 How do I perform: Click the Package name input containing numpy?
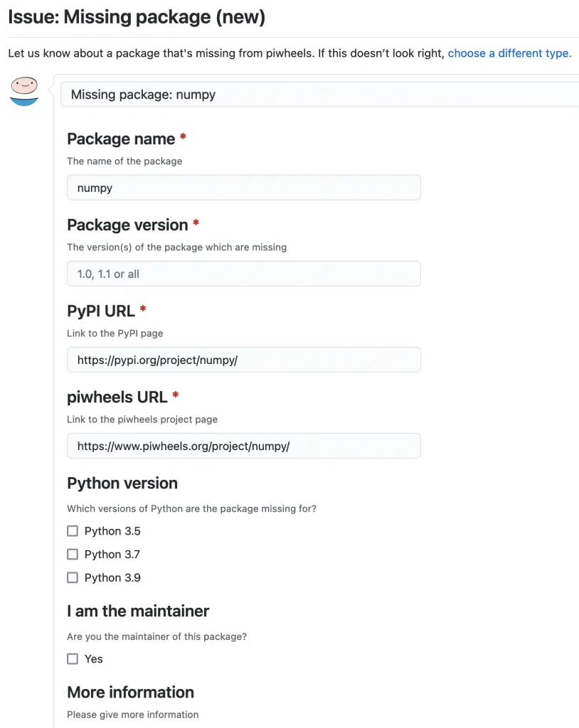point(244,188)
